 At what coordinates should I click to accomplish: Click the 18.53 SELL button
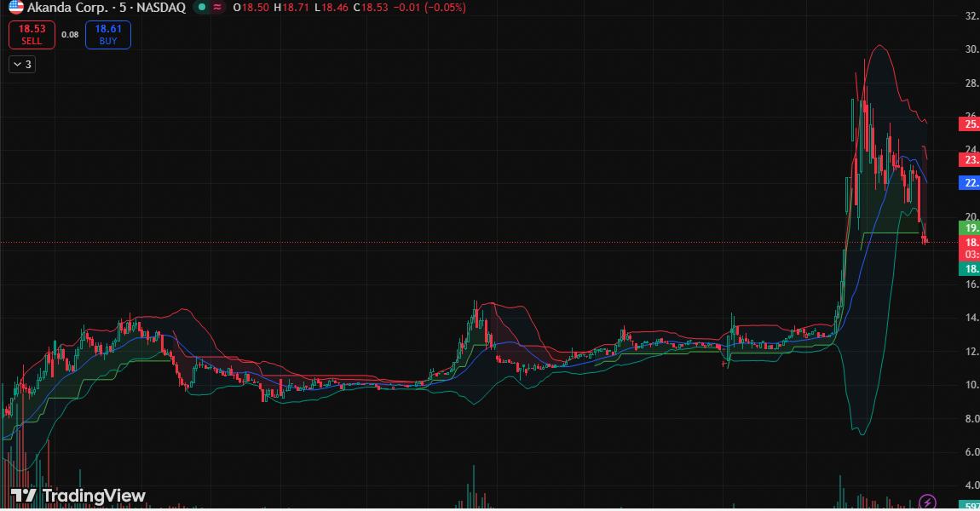(x=32, y=35)
